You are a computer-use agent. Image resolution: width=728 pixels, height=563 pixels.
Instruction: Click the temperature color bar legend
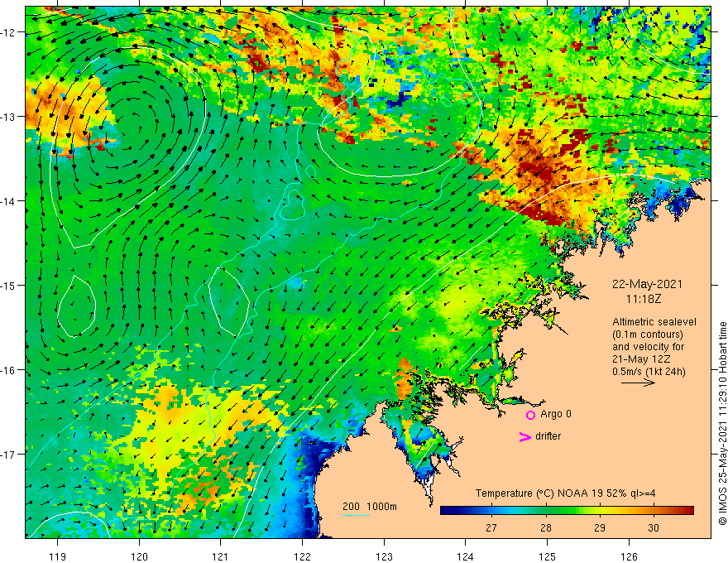coord(567,511)
